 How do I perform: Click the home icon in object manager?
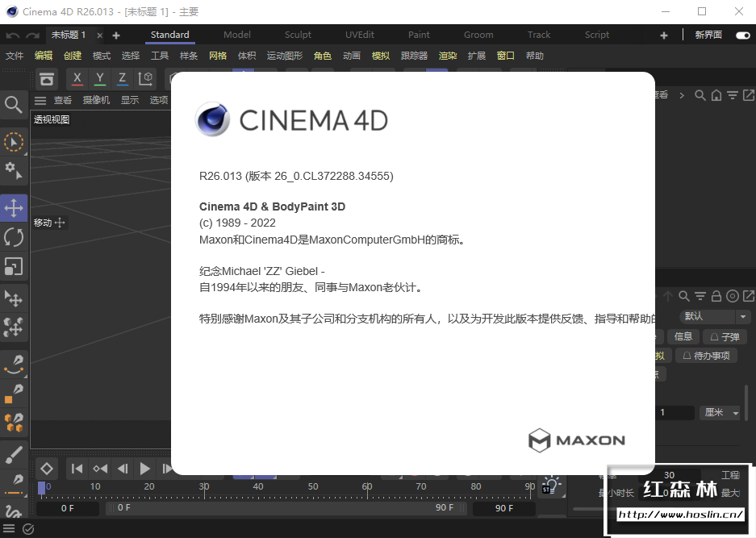(x=716, y=95)
